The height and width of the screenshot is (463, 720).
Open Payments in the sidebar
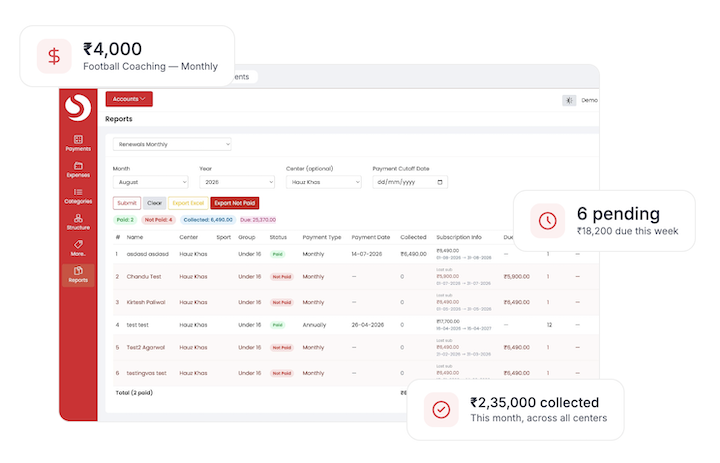pos(78,143)
